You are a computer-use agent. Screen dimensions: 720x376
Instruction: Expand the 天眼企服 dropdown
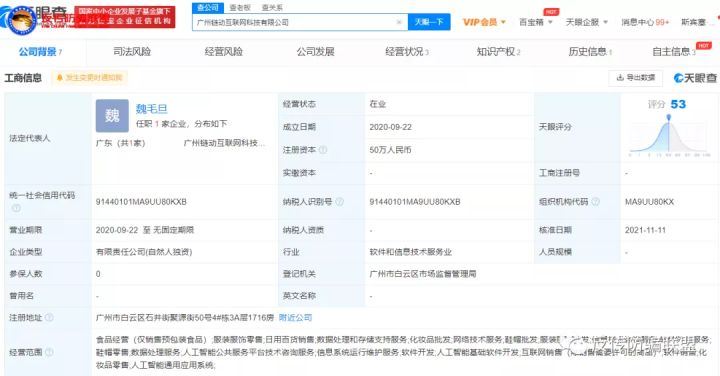586,22
